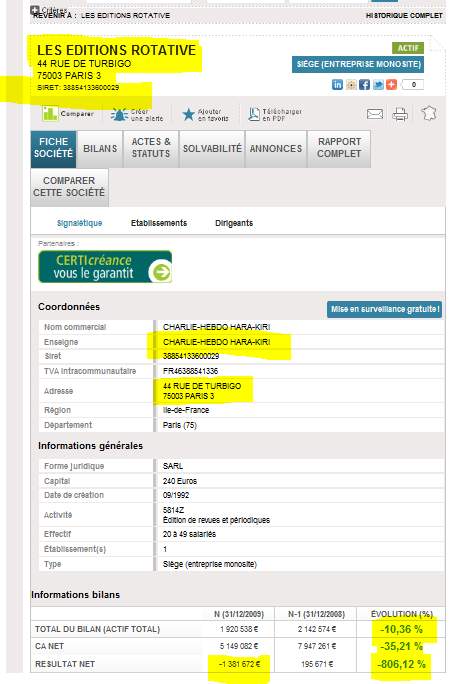The height and width of the screenshot is (684, 473).
Task: Create an alert with siren icon
Action: (x=119, y=114)
